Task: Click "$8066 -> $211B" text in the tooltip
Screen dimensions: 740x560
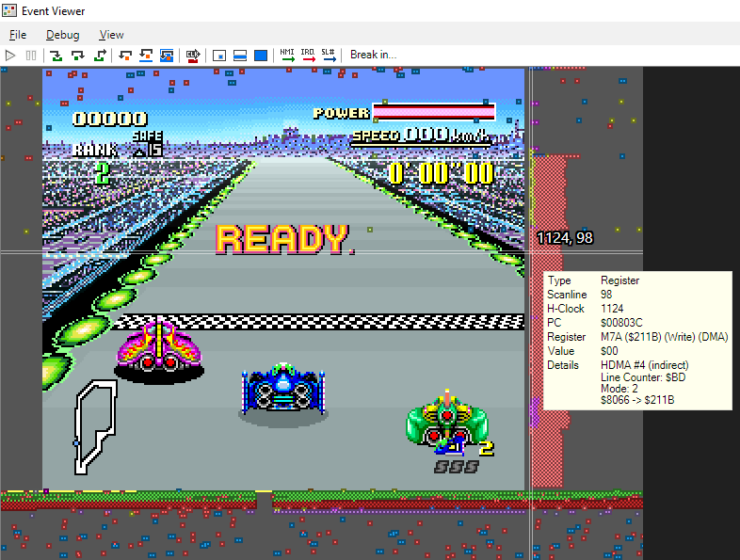Action: coord(637,400)
